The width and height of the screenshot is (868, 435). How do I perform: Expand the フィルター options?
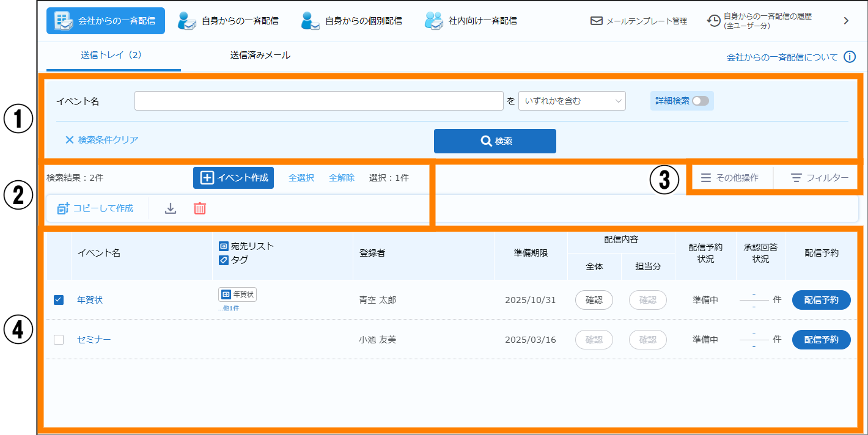coord(819,178)
